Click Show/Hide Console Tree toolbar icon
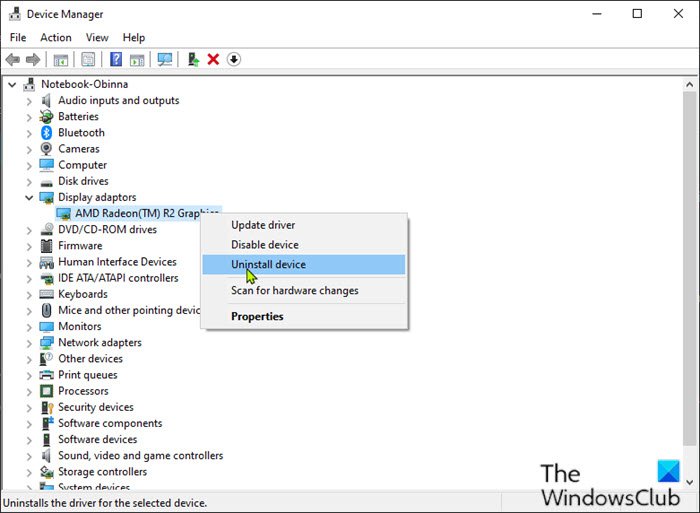Image resolution: width=700 pixels, height=513 pixels. coord(61,59)
